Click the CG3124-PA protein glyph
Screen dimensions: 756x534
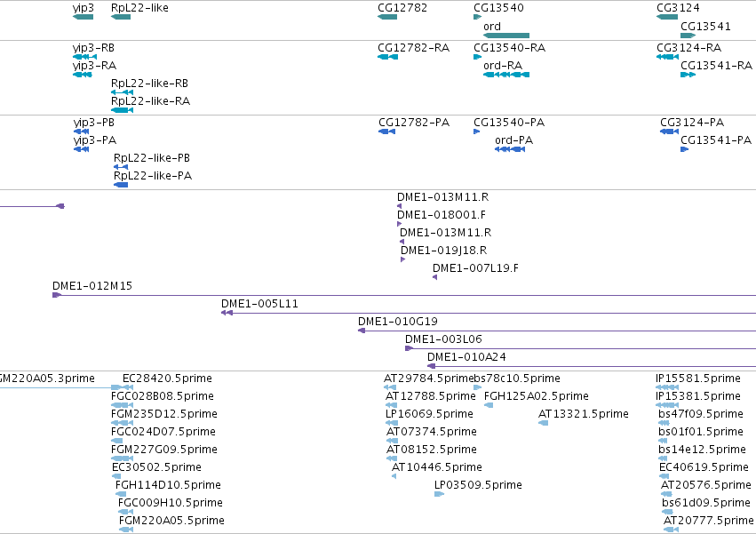click(x=669, y=132)
